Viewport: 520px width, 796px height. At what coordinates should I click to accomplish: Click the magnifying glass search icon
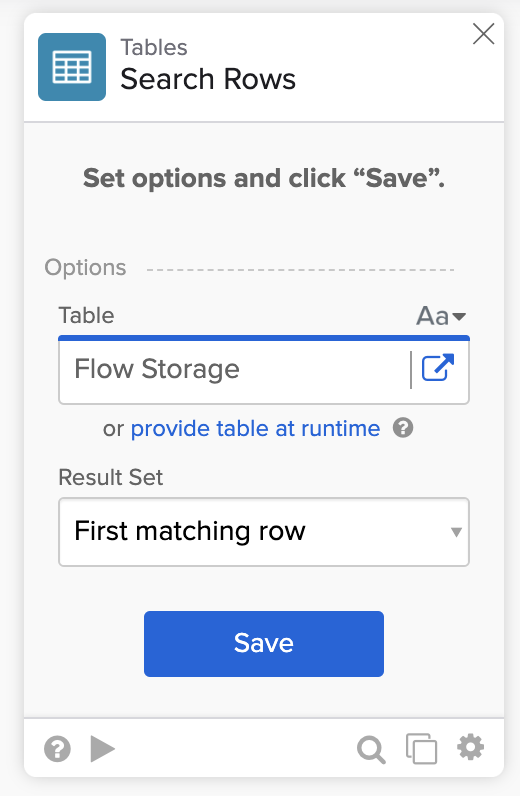pyautogui.click(x=371, y=750)
